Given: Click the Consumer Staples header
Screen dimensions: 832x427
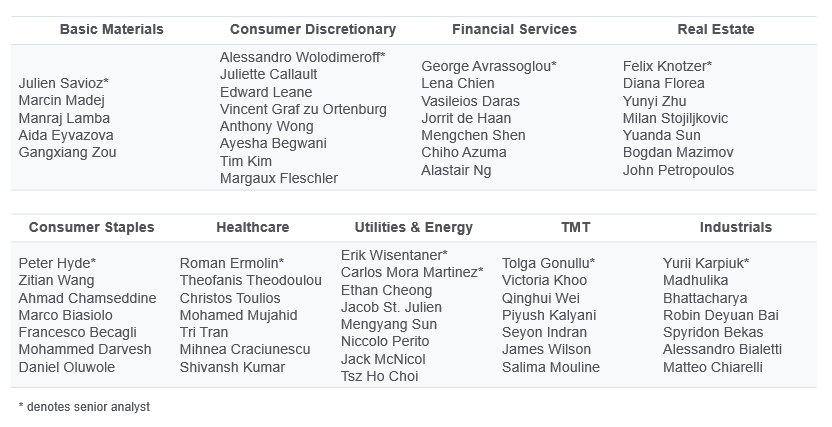Looking at the screenshot, I should 91,227.
